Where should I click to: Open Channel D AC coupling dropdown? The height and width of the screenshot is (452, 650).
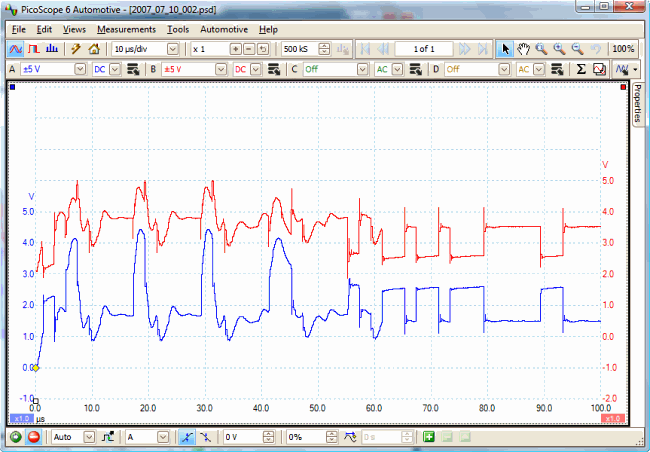tap(539, 69)
